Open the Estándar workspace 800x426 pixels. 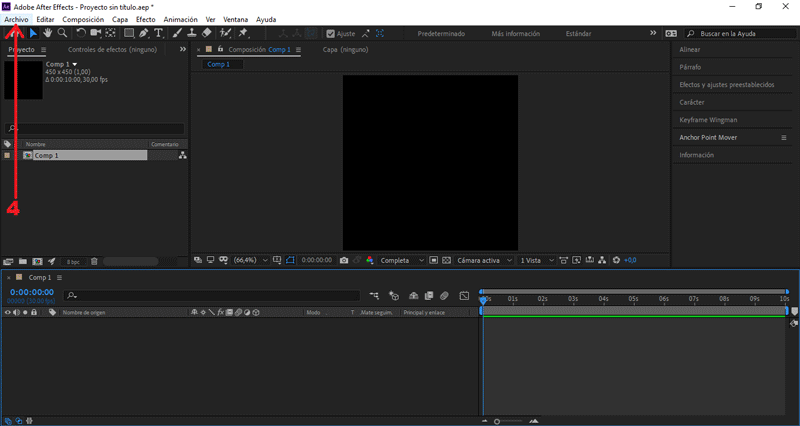pyautogui.click(x=578, y=33)
